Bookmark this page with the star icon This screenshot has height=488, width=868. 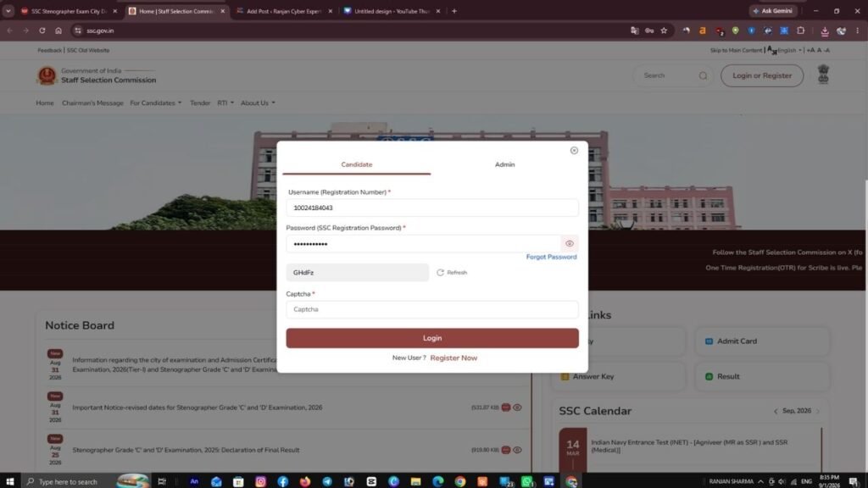664,30
